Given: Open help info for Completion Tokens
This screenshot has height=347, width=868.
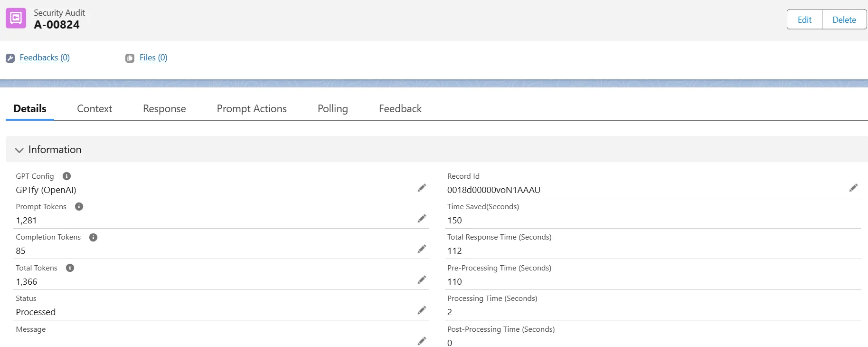Looking at the screenshot, I should click(x=94, y=238).
